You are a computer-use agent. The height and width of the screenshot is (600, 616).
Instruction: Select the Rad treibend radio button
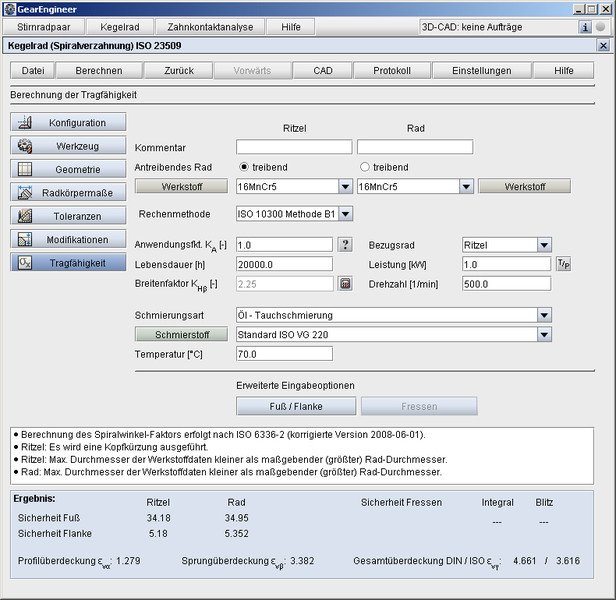point(365,166)
